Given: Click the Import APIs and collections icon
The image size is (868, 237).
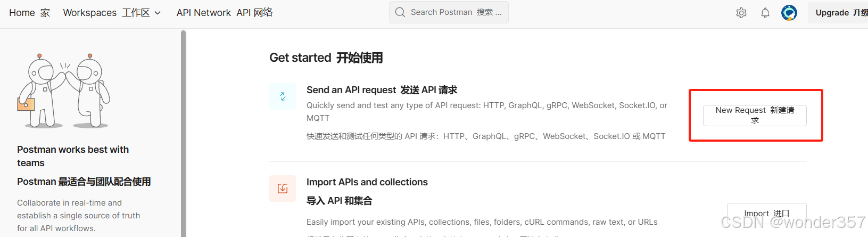Looking at the screenshot, I should point(283,189).
